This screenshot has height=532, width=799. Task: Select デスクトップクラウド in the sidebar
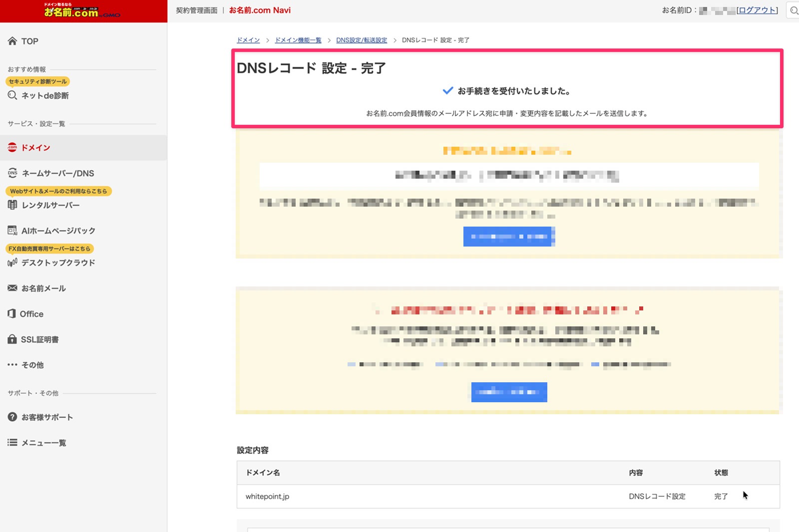tap(58, 263)
